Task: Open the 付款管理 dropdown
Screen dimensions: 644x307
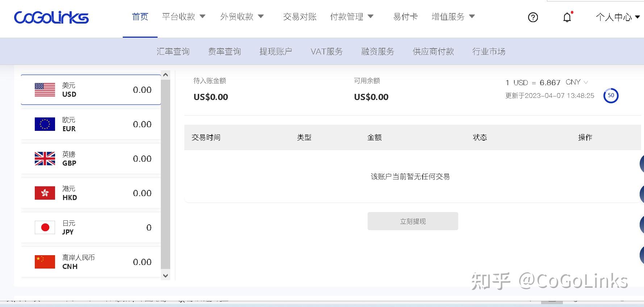Action: 352,16
